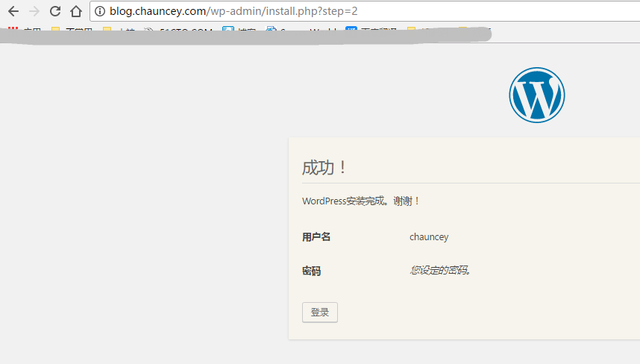Click the browser forward arrow

click(34, 11)
